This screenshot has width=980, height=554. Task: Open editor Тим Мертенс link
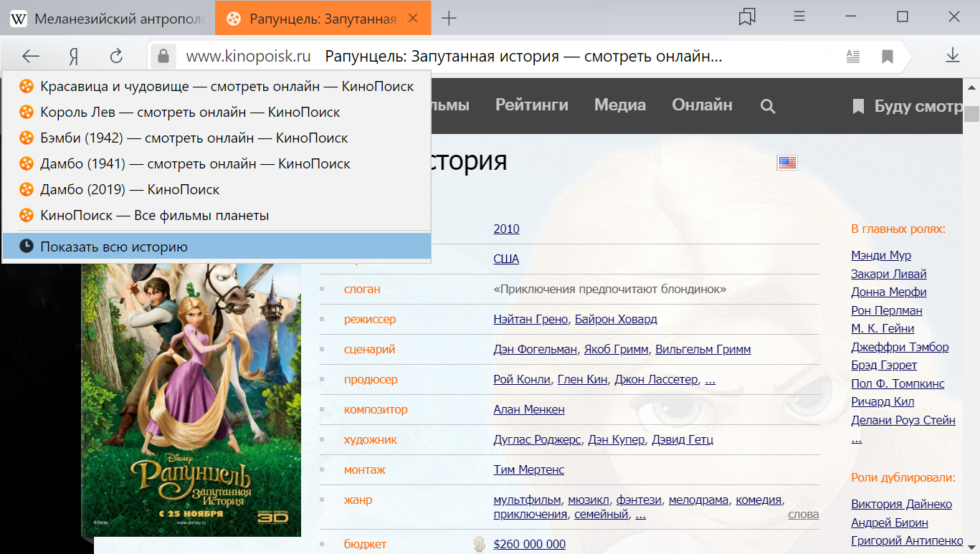coord(529,469)
